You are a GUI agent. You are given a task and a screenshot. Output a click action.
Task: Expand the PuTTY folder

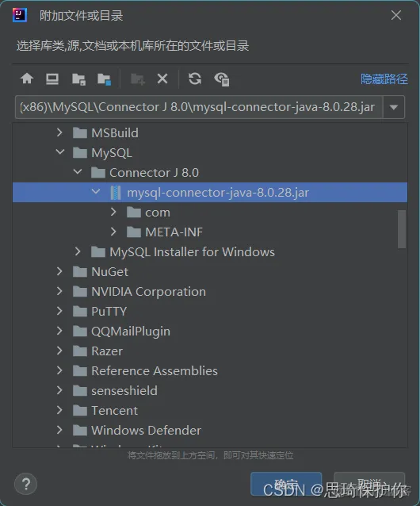(59, 311)
